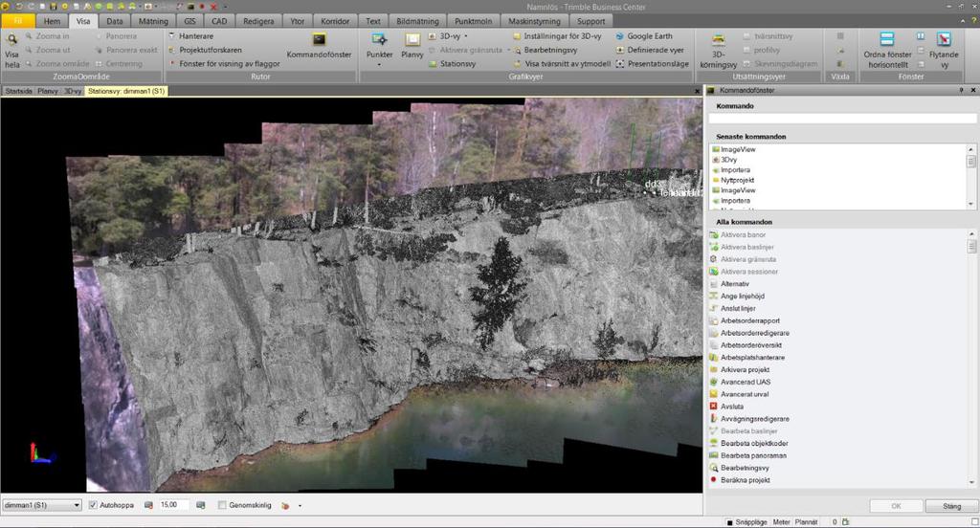Click the help question mark icon

pos(974,21)
